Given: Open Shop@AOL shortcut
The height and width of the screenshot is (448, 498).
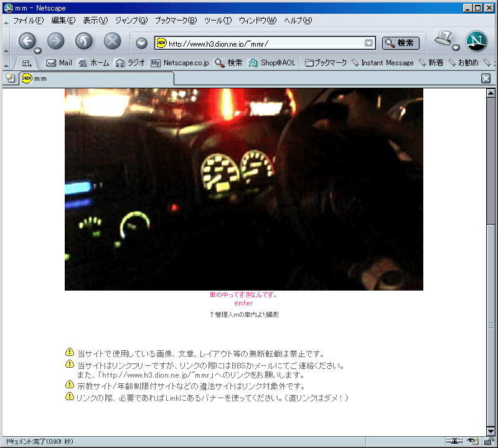Looking at the screenshot, I should click(x=272, y=63).
